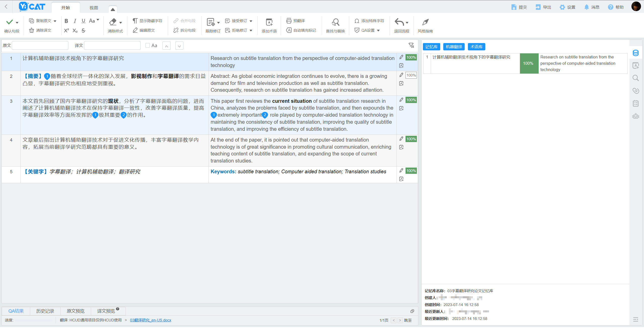Open the 历史记录 tab
This screenshot has width=644, height=328.
45,311
